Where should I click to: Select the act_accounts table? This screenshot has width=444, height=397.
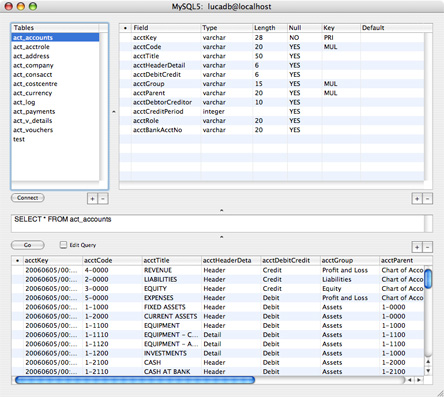tap(55, 38)
